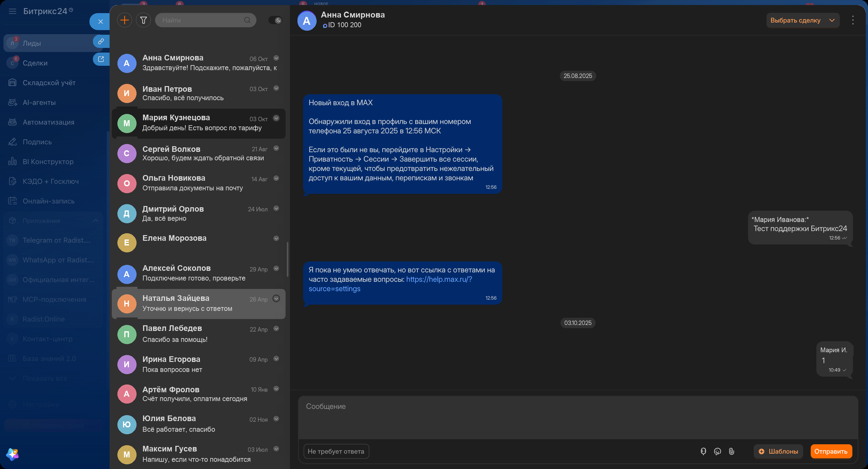The width and height of the screenshot is (868, 469).
Task: Open Автоматизация section
Action: [x=54, y=122]
